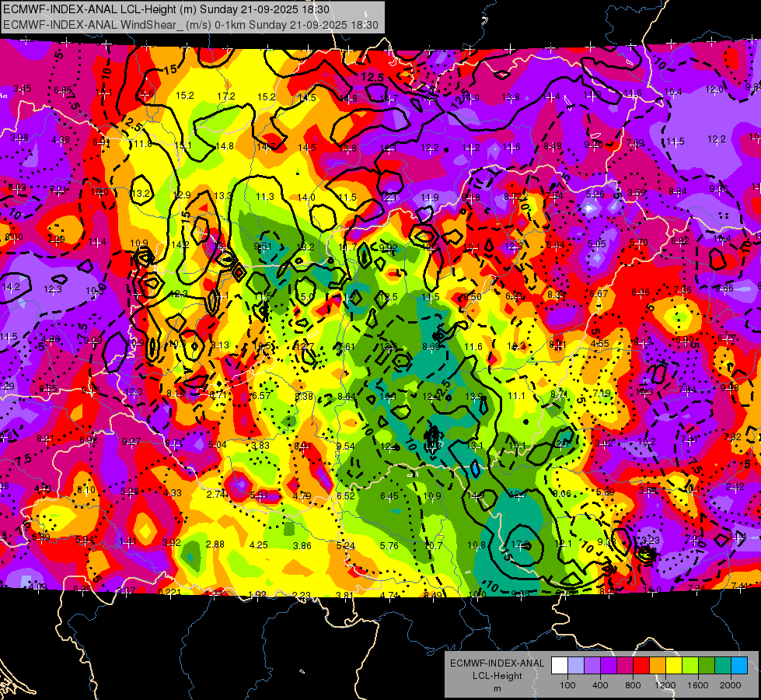The height and width of the screenshot is (700, 761).
Task: Click the grid point value 6.89
Action: click(x=41, y=537)
